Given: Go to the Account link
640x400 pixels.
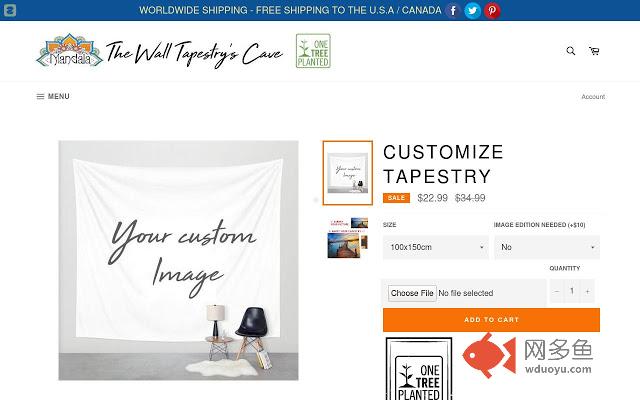Looking at the screenshot, I should tap(593, 97).
